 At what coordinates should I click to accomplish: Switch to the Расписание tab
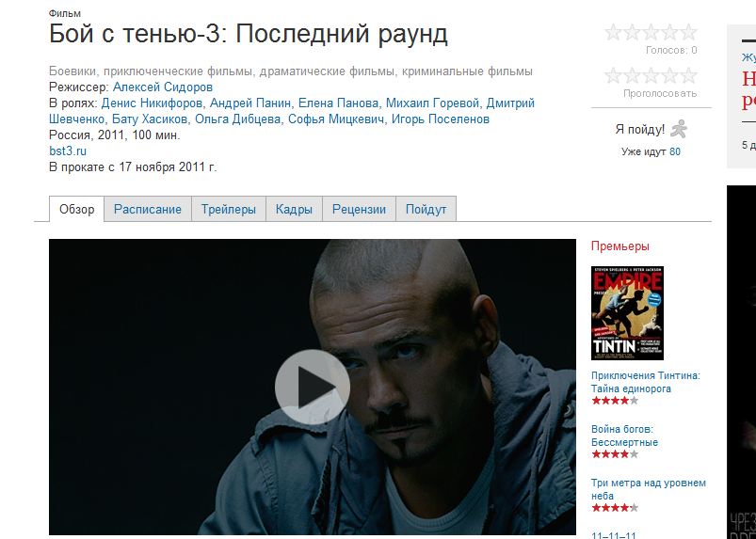tap(148, 210)
